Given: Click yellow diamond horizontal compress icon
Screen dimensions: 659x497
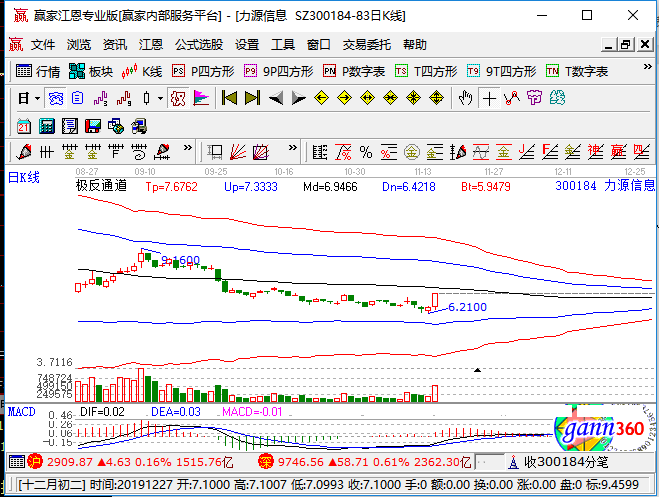Looking at the screenshot, I should pyautogui.click(x=390, y=98).
